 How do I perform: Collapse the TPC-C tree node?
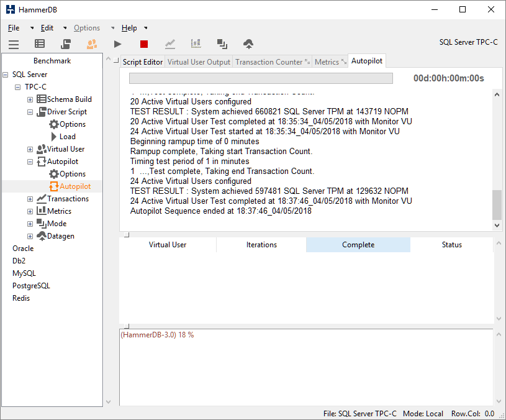point(18,87)
